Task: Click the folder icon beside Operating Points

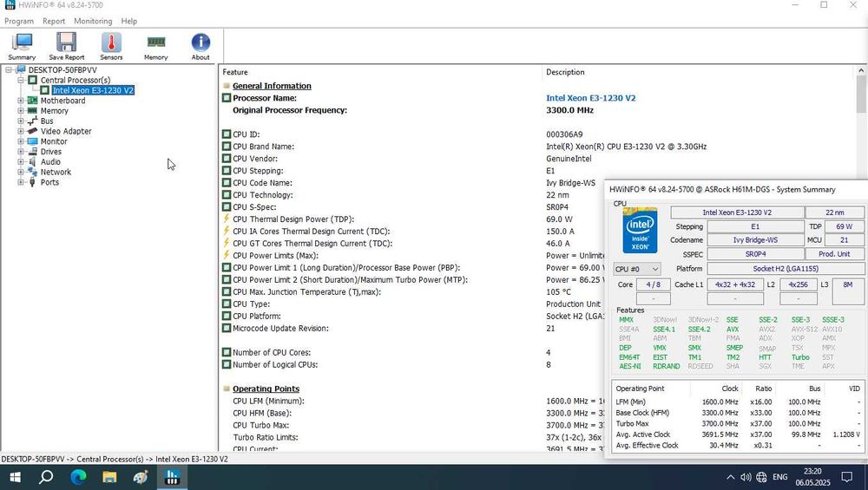Action: (227, 389)
